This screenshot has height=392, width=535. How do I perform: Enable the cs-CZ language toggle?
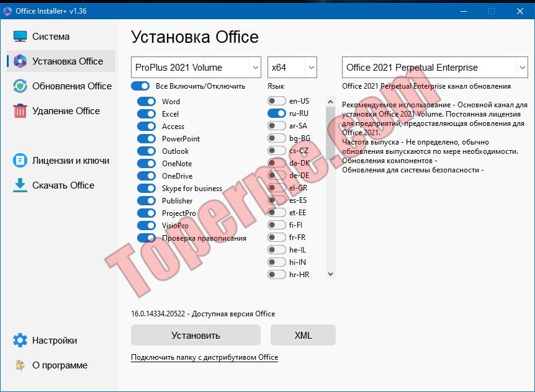(277, 150)
